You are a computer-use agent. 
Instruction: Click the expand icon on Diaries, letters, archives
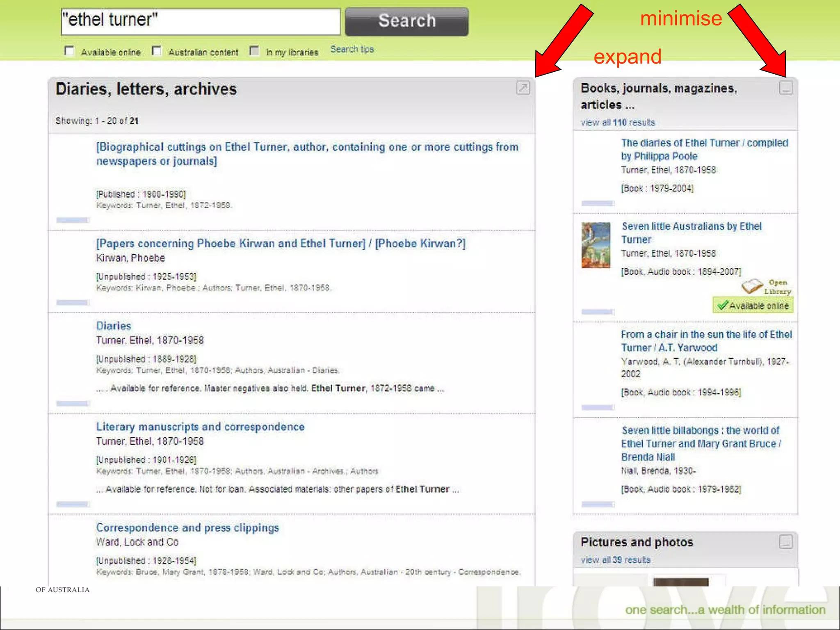(x=523, y=88)
